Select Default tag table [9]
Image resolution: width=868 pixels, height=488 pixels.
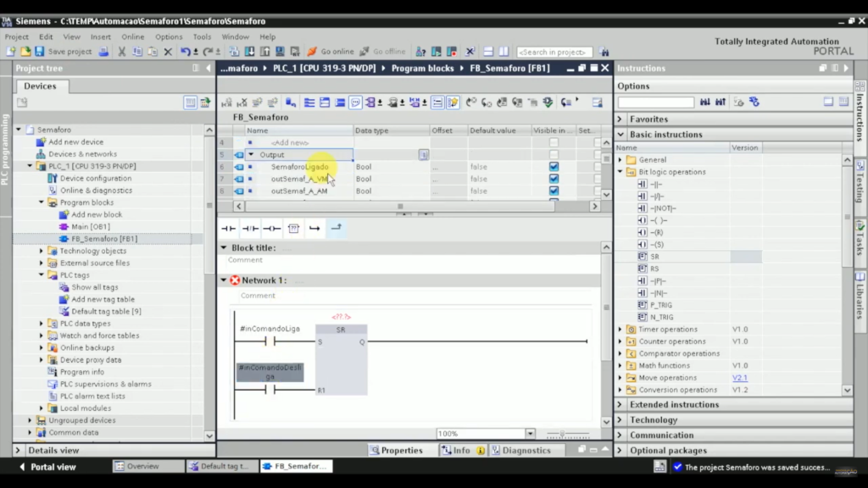(x=106, y=311)
